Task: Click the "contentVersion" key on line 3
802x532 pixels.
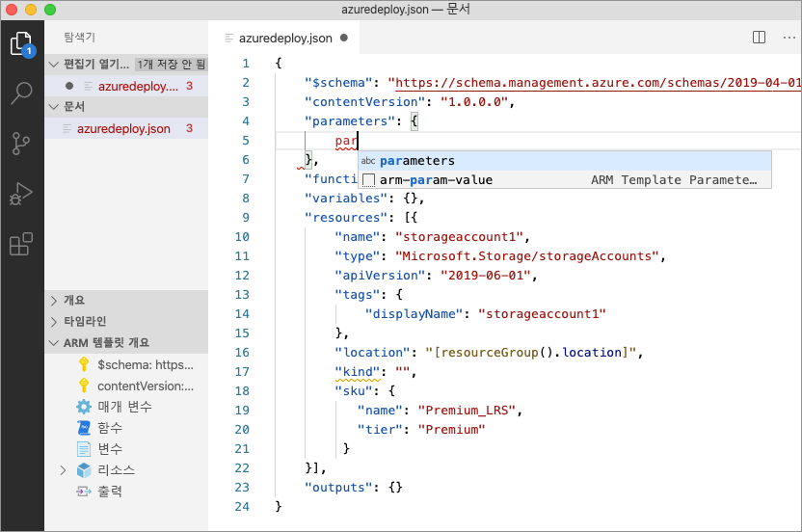Action: point(364,102)
